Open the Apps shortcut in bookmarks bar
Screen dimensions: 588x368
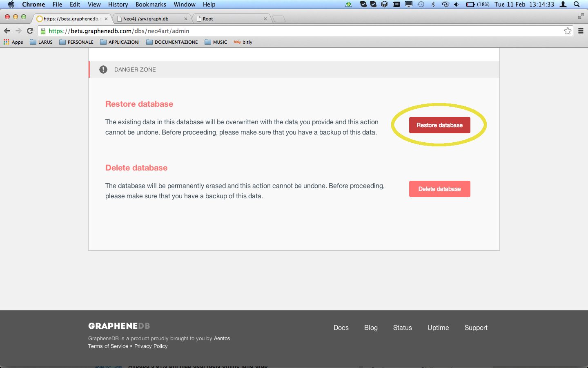[x=13, y=42]
